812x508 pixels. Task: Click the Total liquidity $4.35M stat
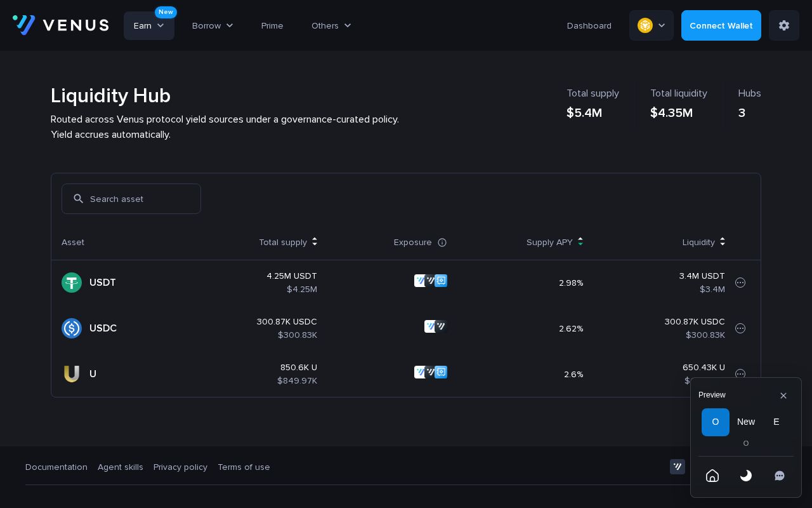click(x=679, y=103)
